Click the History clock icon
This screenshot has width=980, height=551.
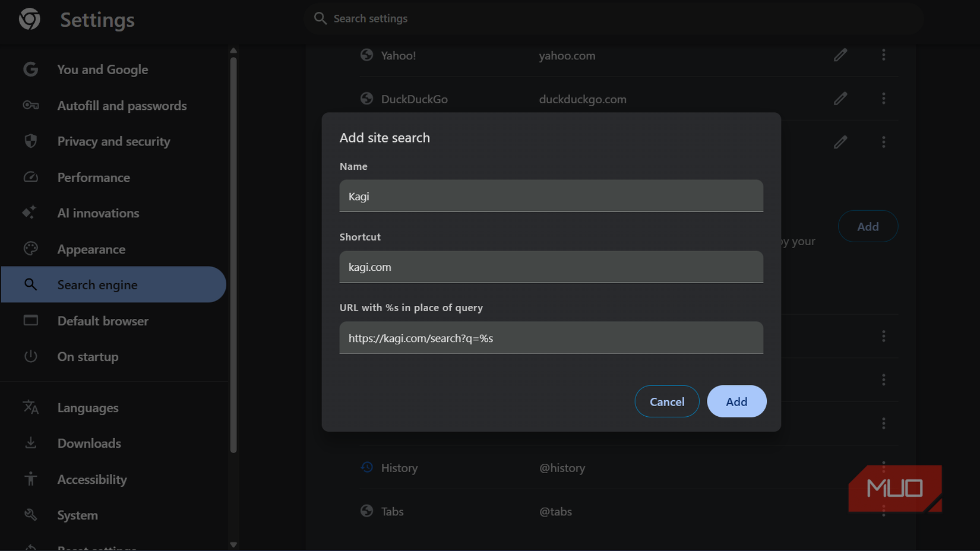[x=366, y=468]
